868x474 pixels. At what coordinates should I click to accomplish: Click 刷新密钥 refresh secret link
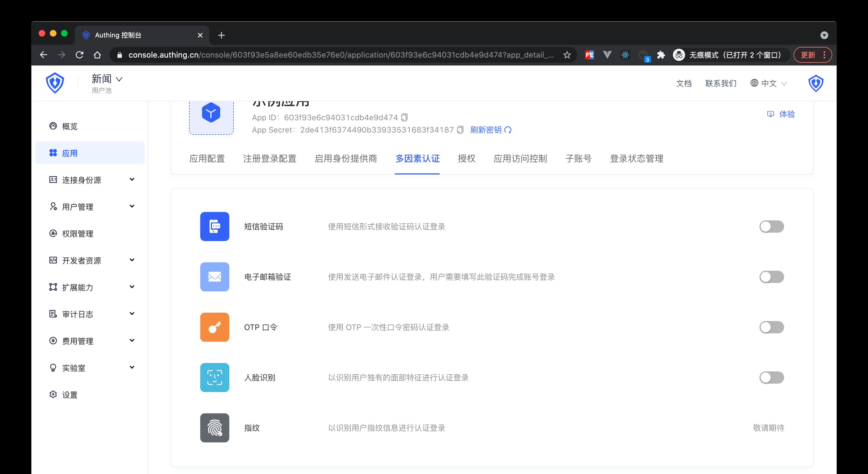pyautogui.click(x=490, y=130)
